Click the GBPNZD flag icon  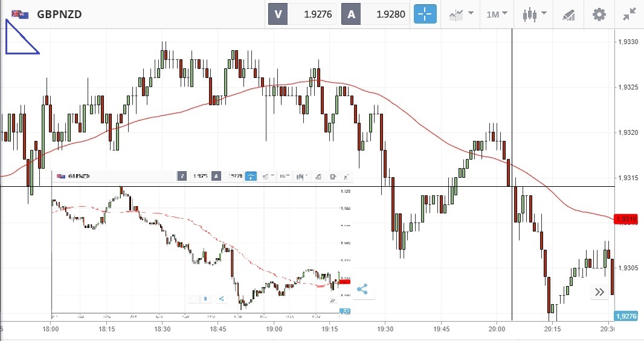pyautogui.click(x=20, y=14)
